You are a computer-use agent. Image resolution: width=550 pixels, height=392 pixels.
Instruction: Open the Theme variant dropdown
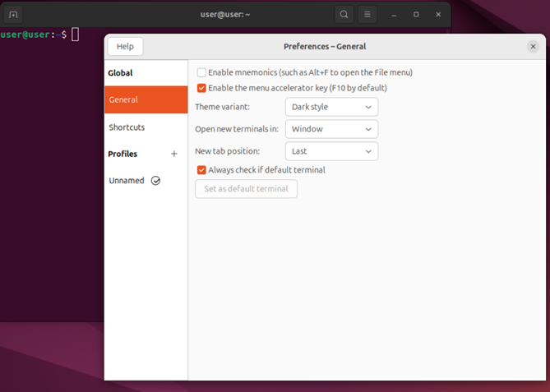332,107
